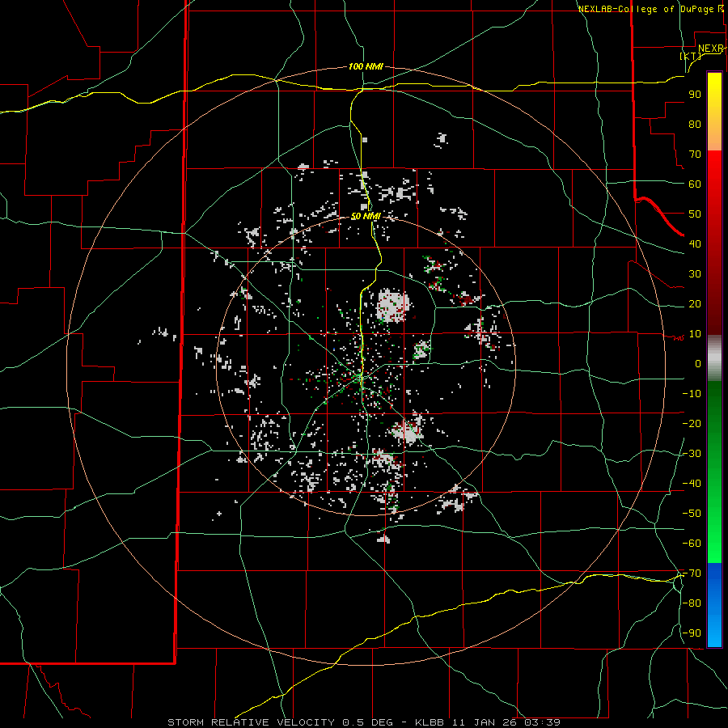Select the 100 NMI range ring label

point(366,67)
